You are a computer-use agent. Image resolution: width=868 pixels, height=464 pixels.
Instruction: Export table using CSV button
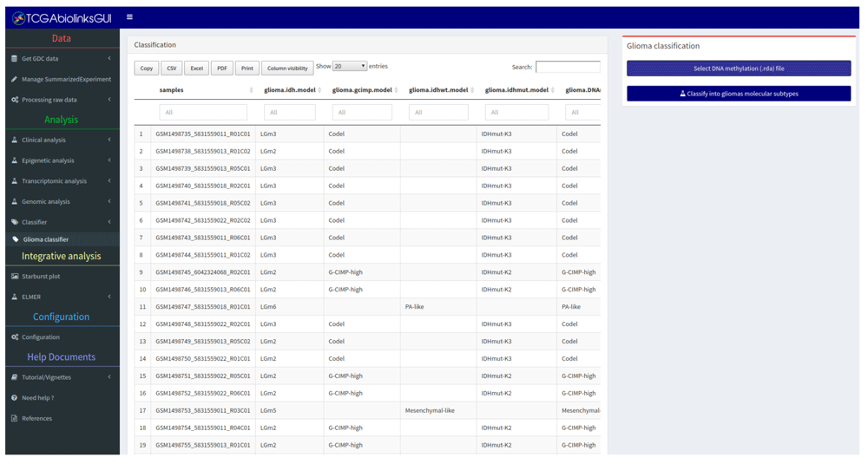pos(172,68)
